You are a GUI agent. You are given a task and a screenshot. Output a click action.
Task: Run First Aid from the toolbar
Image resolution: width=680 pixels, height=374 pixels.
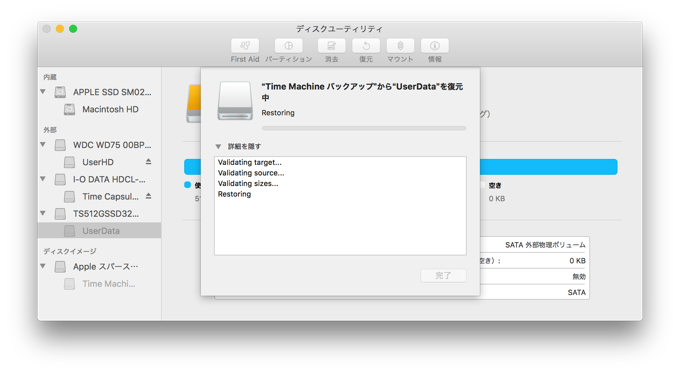[245, 46]
